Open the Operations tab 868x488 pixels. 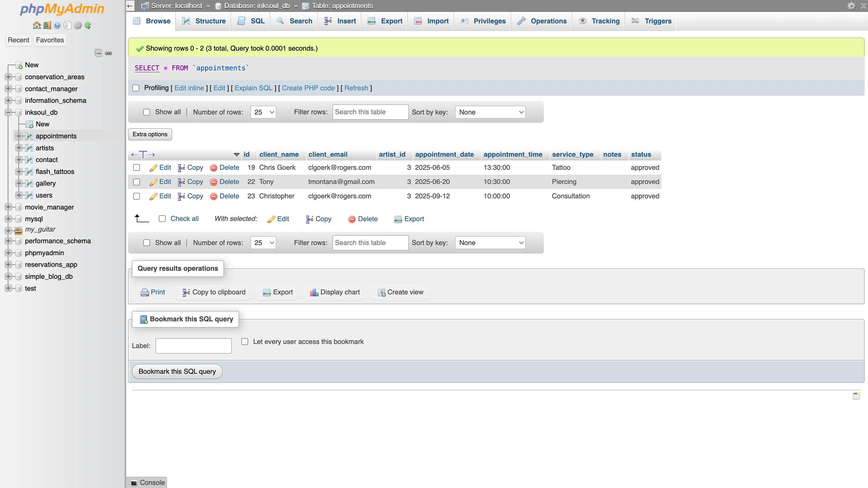click(542, 21)
